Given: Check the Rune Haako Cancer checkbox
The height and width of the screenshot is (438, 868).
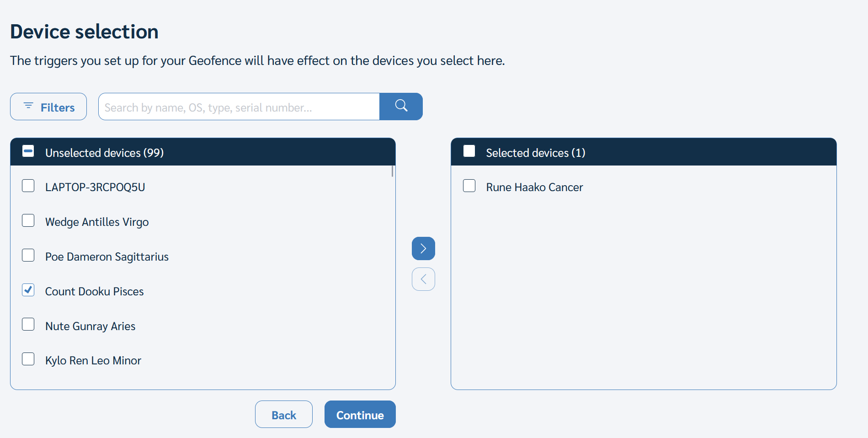Looking at the screenshot, I should (469, 186).
